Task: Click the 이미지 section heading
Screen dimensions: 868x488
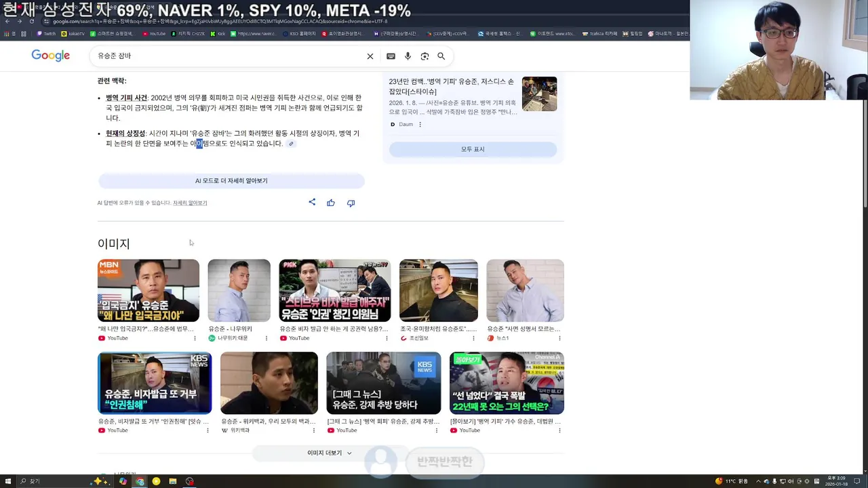Action: (x=113, y=243)
